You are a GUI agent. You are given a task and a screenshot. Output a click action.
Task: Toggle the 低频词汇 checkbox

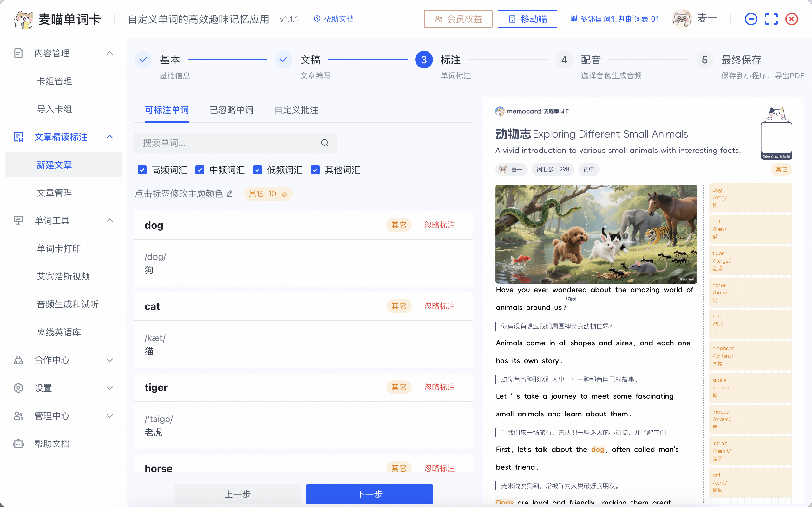pos(257,170)
